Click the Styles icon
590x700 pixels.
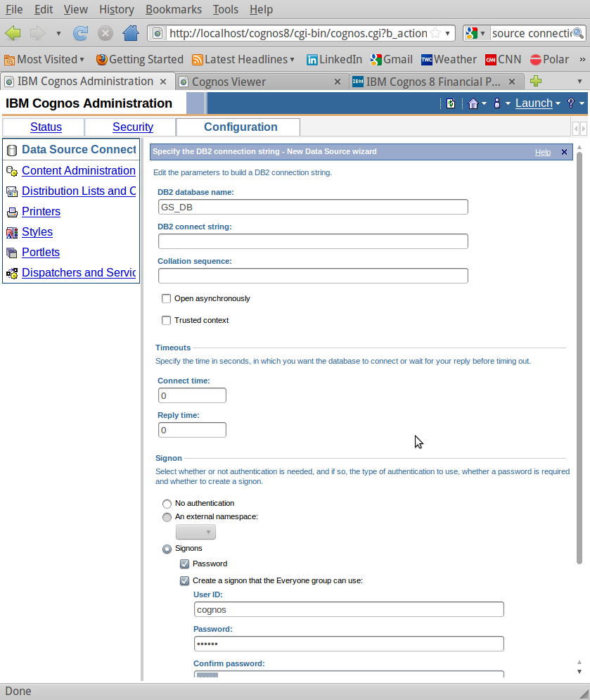(x=12, y=233)
